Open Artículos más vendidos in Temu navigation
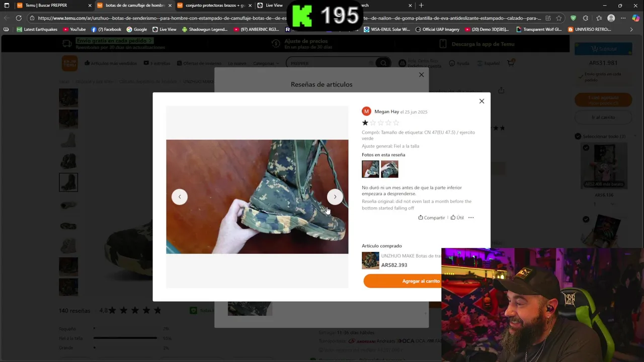The width and height of the screenshot is (644, 362). [x=111, y=63]
